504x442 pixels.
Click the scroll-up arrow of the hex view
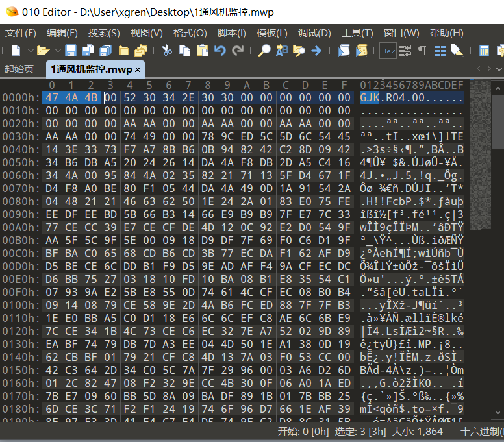coord(498,88)
